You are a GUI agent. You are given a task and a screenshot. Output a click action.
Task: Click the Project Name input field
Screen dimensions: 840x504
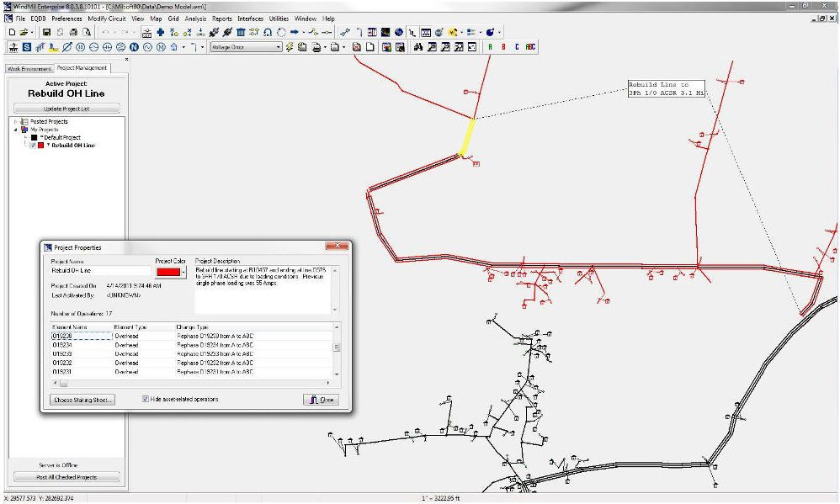(x=101, y=271)
